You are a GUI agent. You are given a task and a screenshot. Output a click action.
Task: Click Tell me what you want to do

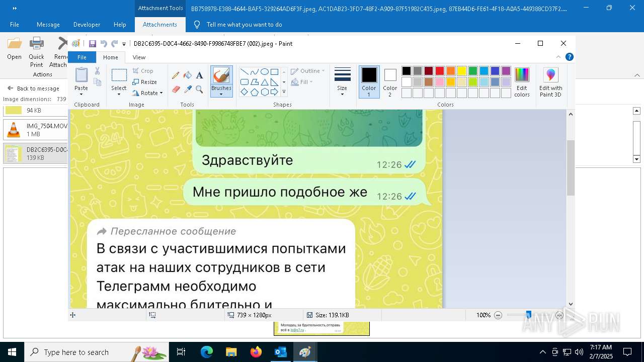(x=244, y=25)
